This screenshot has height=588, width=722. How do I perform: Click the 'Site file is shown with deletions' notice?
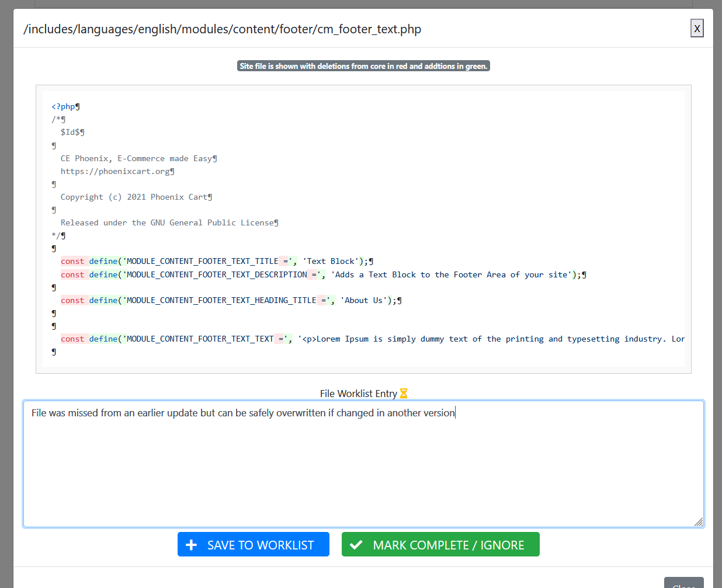[x=363, y=66]
